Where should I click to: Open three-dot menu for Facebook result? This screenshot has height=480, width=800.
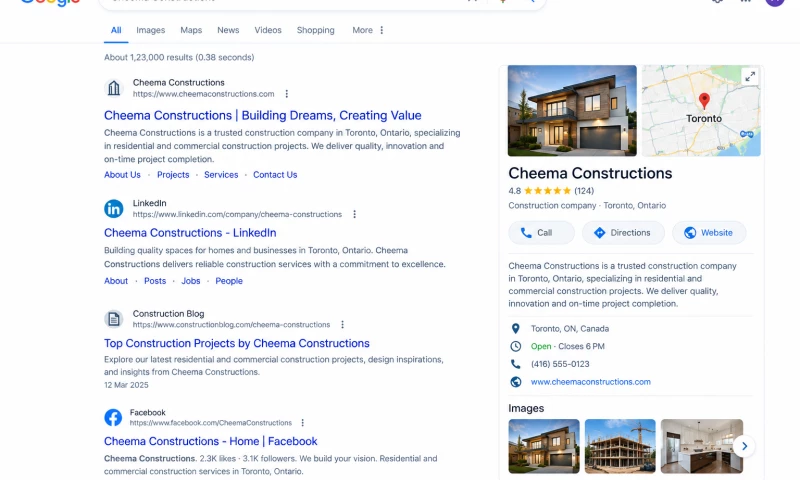303,423
